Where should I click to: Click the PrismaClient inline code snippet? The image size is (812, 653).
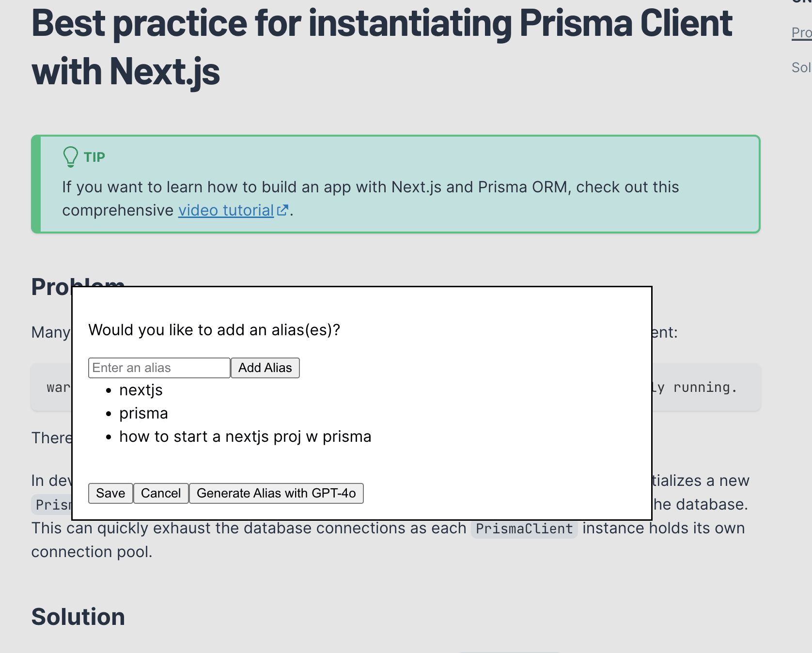(x=524, y=529)
